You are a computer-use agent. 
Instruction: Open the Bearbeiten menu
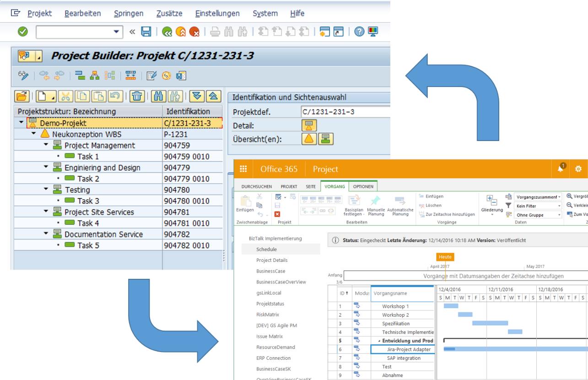click(x=83, y=13)
